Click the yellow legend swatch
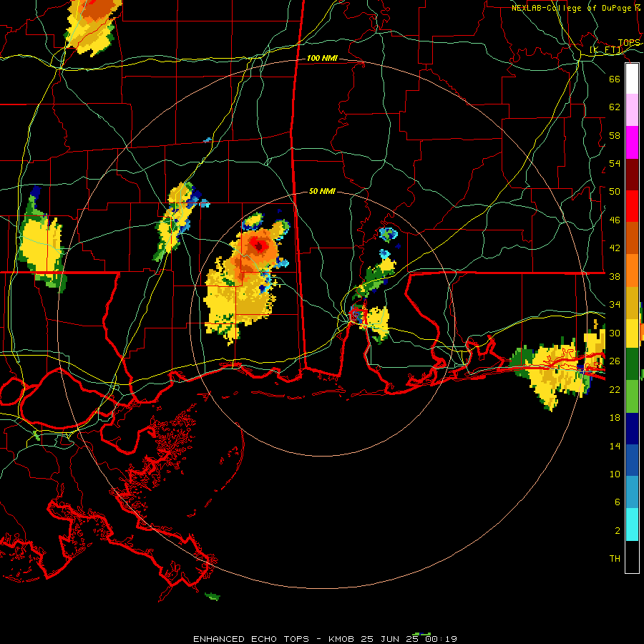Screen dimensions: 644x644 pos(632,333)
